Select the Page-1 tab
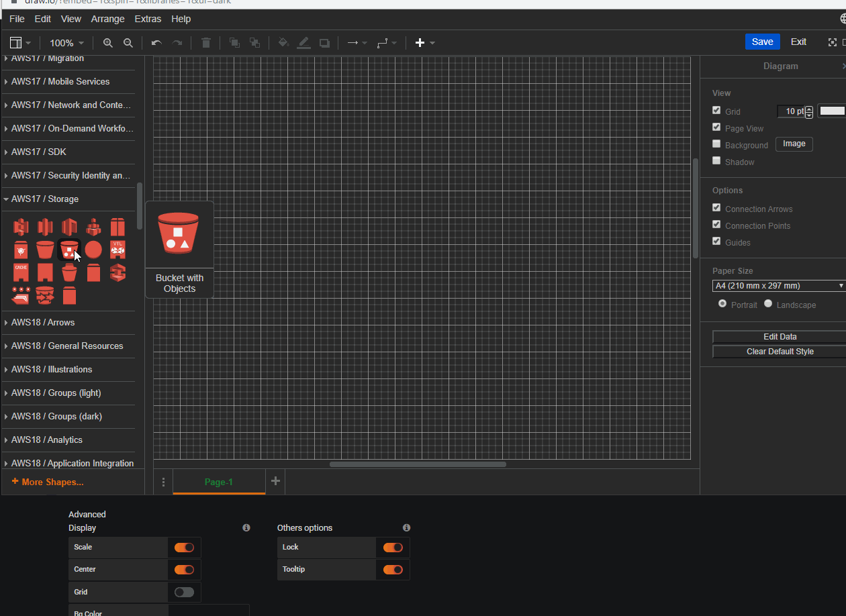The image size is (846, 616). coord(219,482)
